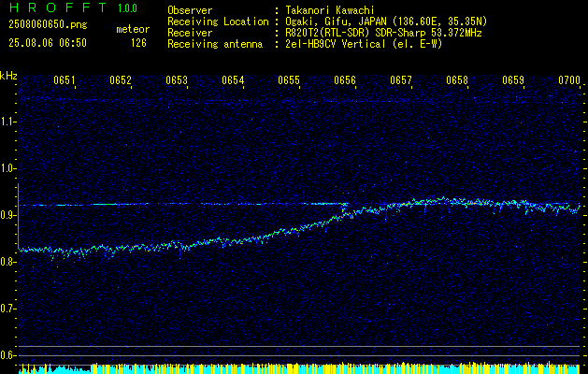Click the kHz axis unit label
This screenshot has height=374, width=588.
pyautogui.click(x=8, y=76)
